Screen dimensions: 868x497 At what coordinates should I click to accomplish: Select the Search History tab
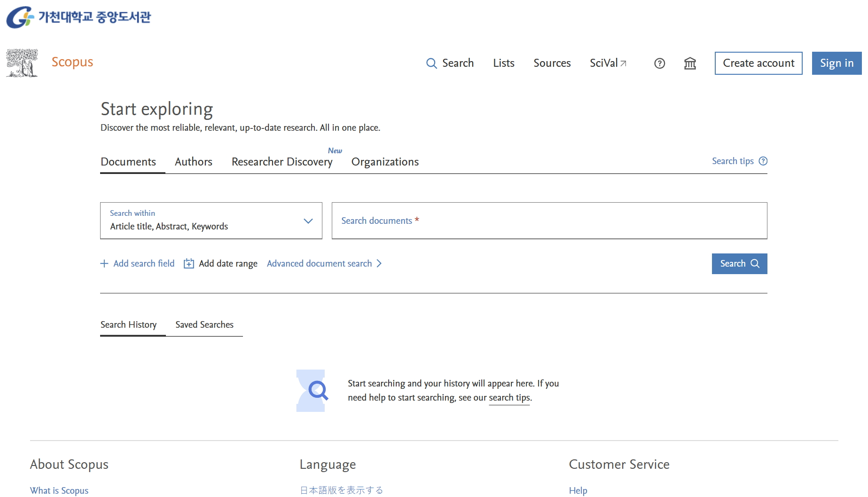point(129,325)
